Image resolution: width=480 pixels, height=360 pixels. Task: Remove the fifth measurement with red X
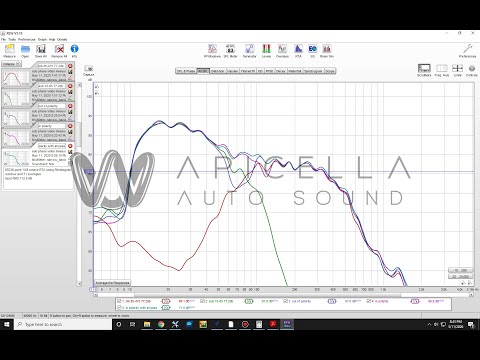[70, 146]
